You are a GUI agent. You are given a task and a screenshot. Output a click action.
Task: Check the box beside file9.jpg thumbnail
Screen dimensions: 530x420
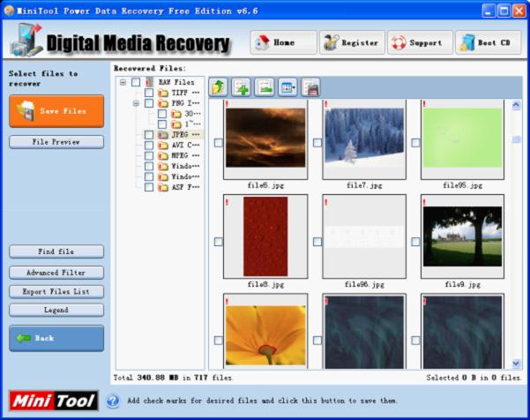pos(415,242)
